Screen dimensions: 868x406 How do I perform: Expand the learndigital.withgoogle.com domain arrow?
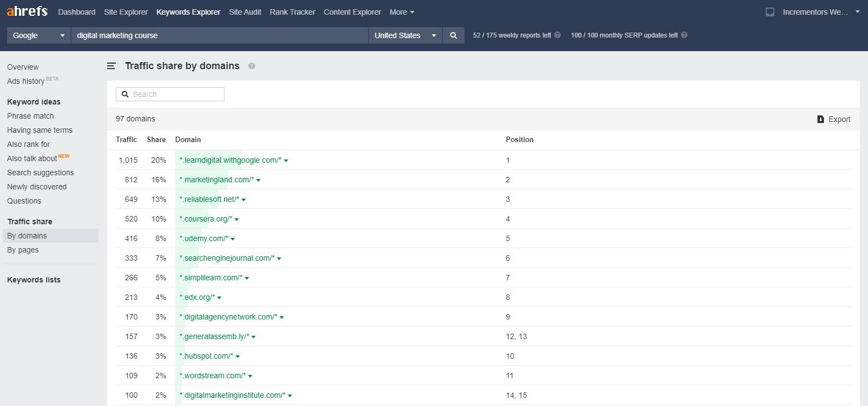point(286,161)
